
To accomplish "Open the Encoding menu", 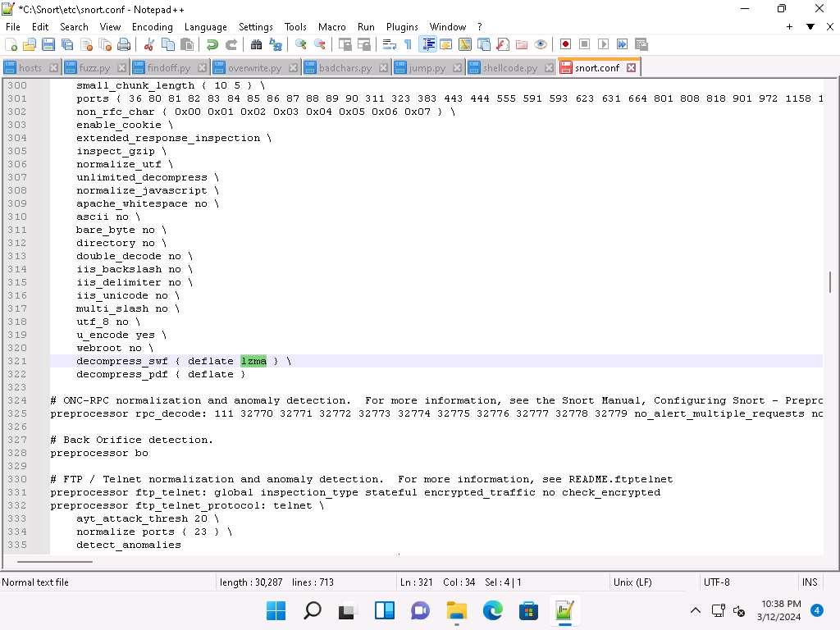I will [152, 26].
